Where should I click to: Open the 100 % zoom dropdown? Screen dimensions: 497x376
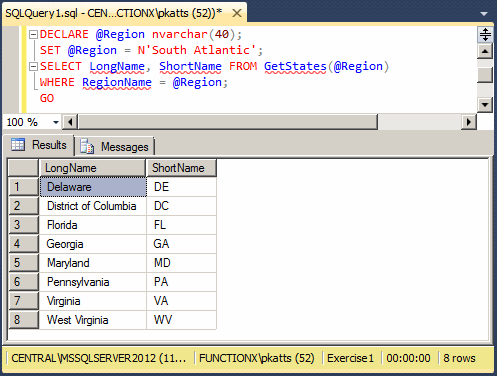[56, 122]
